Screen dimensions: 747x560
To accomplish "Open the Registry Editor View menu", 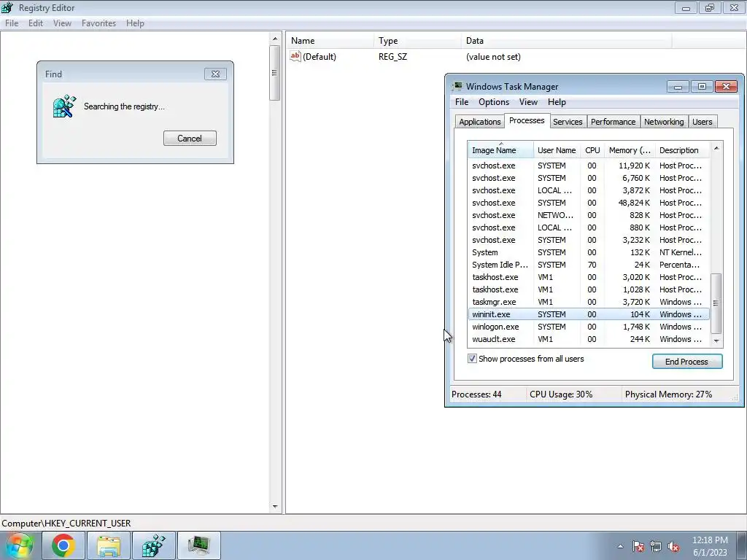I will tap(62, 23).
